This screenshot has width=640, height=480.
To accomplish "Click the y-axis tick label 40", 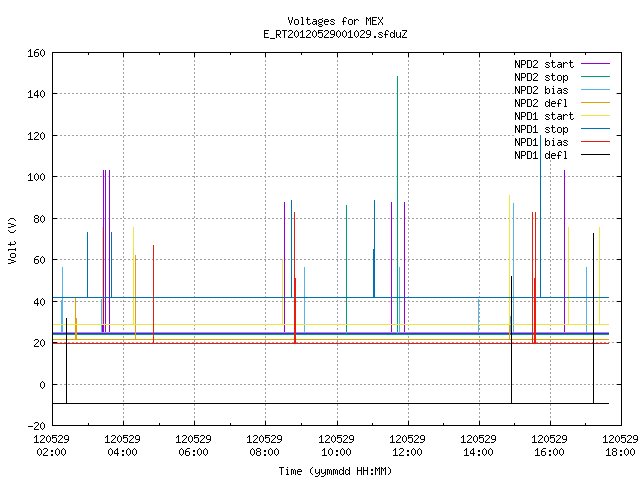I will [39, 302].
